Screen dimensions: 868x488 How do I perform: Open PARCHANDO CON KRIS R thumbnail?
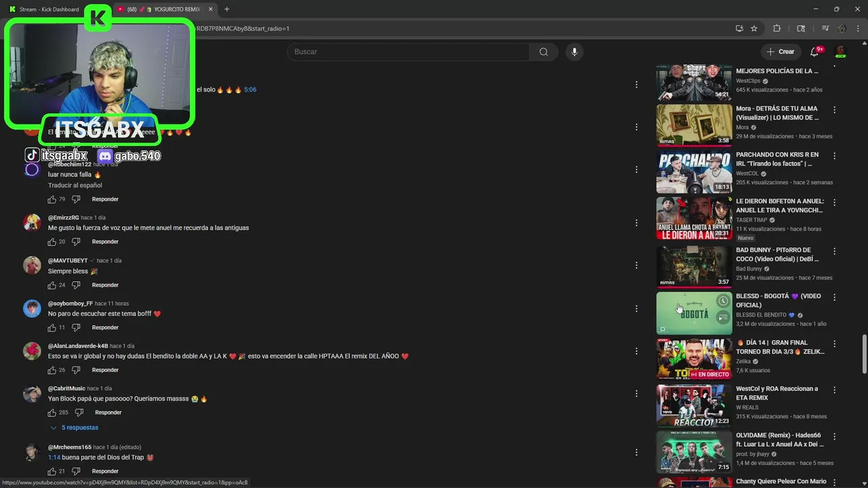[694, 172]
